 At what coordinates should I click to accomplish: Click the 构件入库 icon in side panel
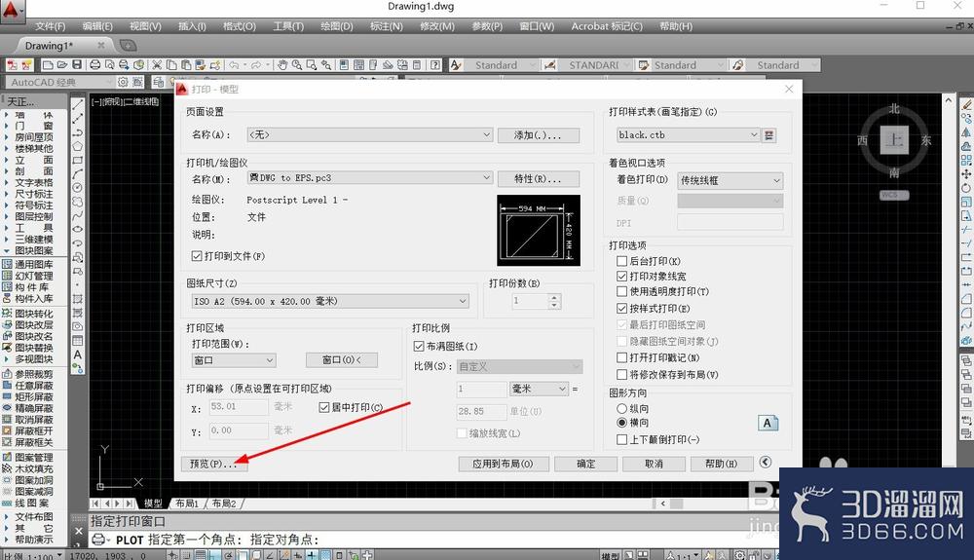pyautogui.click(x=8, y=298)
